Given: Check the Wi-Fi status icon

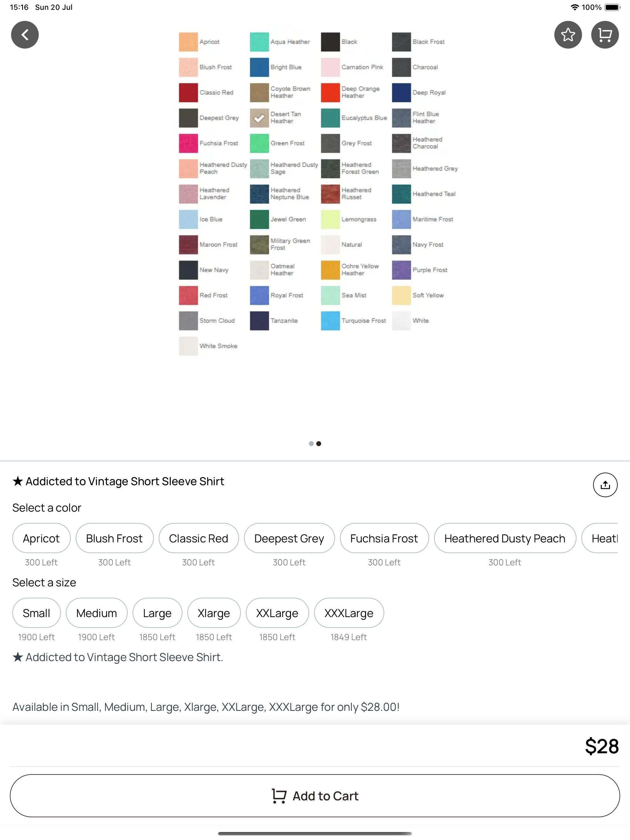Looking at the screenshot, I should point(575,7).
